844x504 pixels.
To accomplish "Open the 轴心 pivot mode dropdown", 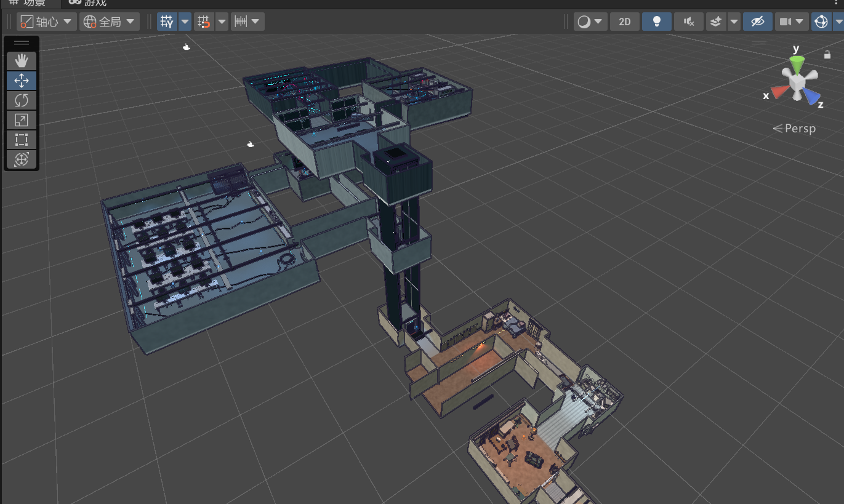I will (x=47, y=22).
